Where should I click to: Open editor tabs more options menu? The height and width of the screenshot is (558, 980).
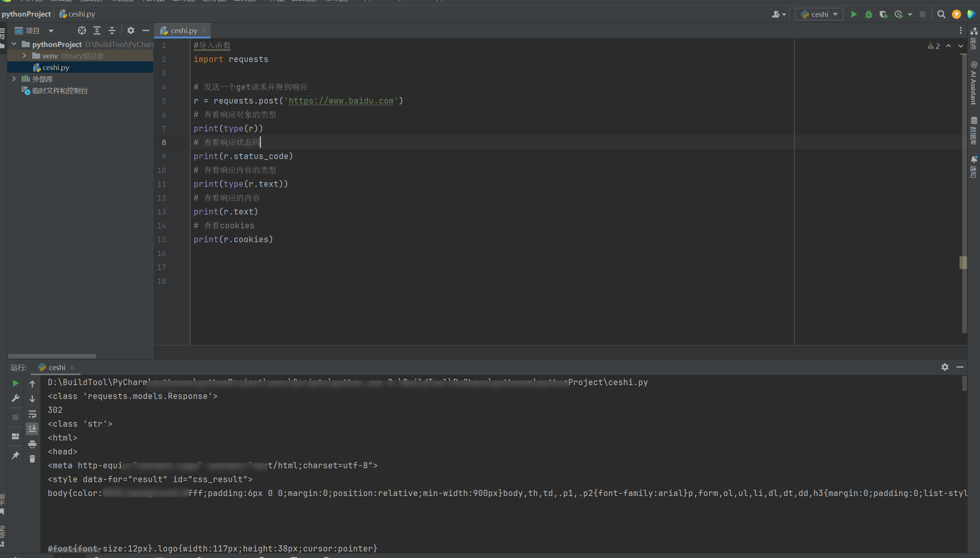[x=961, y=30]
